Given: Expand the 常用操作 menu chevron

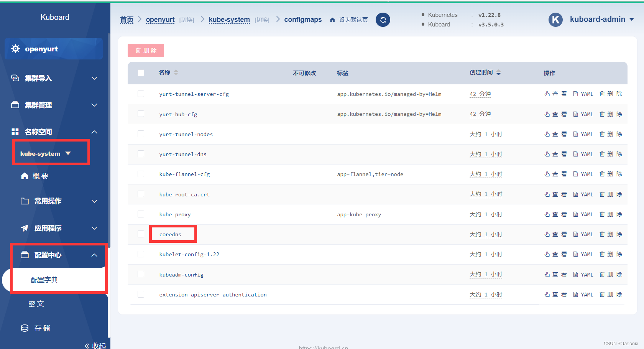Looking at the screenshot, I should [x=94, y=201].
